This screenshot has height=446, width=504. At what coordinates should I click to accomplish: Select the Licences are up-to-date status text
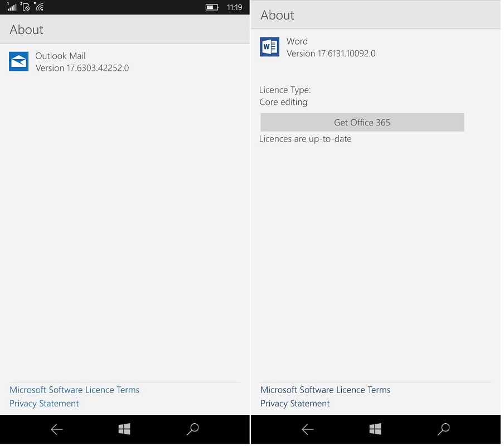click(305, 139)
